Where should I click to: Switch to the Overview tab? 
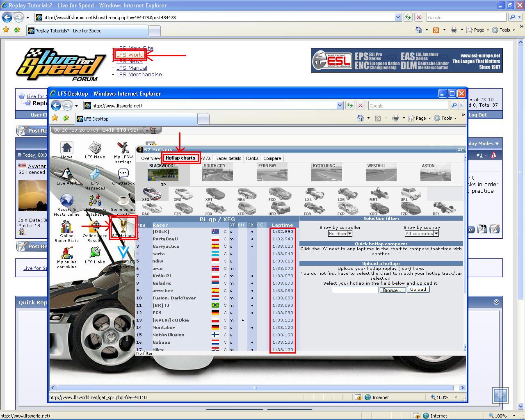[151, 158]
